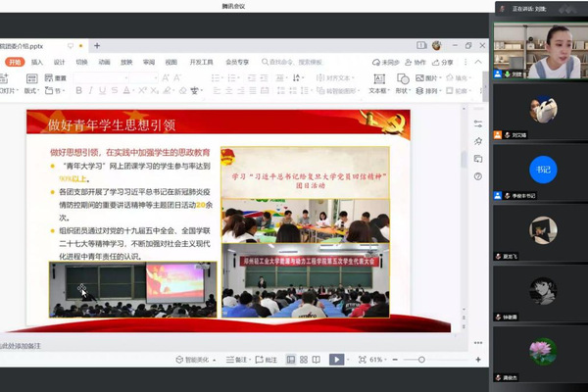Expand the slideshow play options arrow
The height and width of the screenshot is (392, 588).
click(350, 360)
